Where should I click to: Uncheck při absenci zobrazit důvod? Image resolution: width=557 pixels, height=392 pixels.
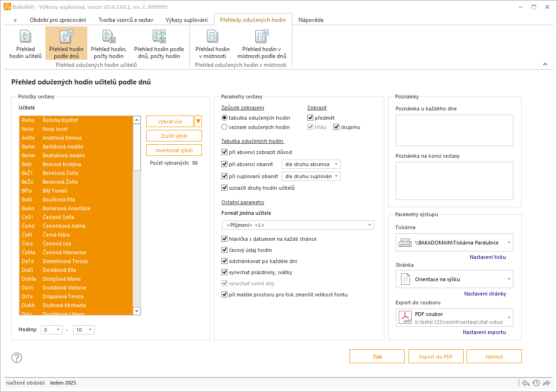[x=257, y=152]
